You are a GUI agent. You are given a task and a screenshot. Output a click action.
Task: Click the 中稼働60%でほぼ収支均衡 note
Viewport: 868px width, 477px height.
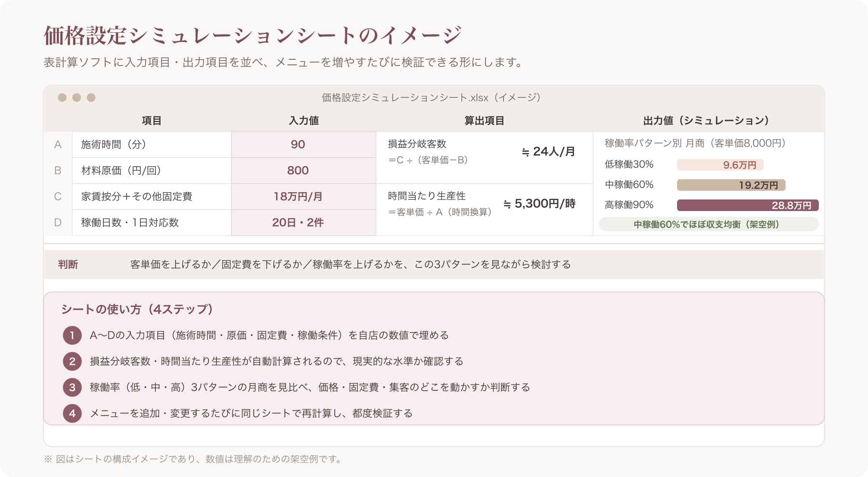click(x=708, y=224)
